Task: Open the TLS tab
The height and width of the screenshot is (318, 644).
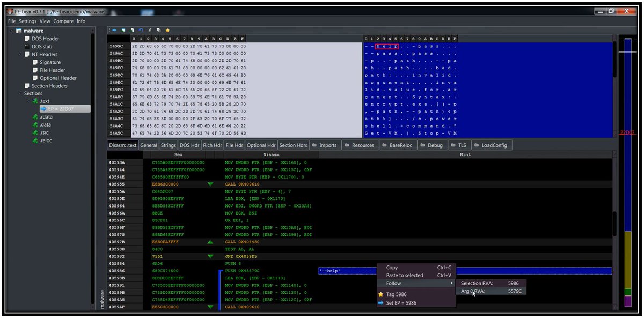Action: tap(460, 145)
